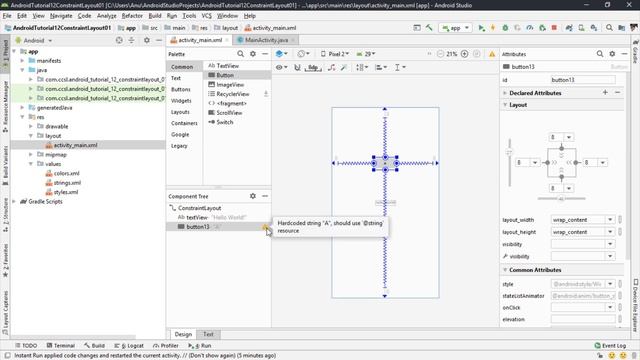
Task: Expand the Gradle Scripts node
Action: [15, 202]
